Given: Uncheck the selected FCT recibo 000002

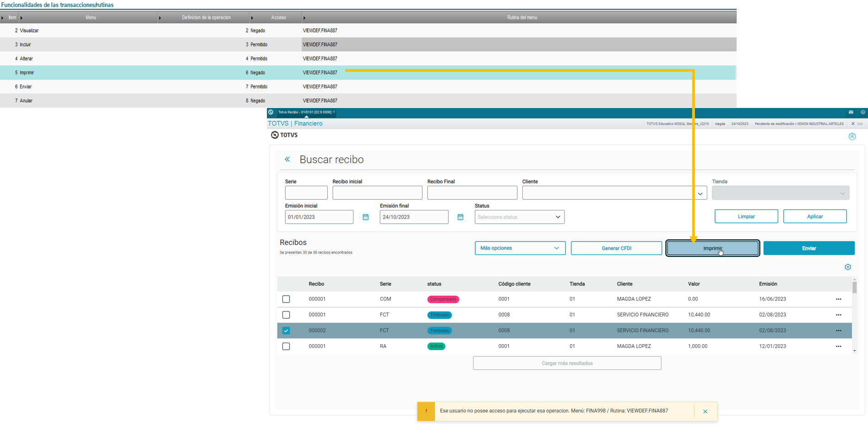Looking at the screenshot, I should click(x=286, y=330).
